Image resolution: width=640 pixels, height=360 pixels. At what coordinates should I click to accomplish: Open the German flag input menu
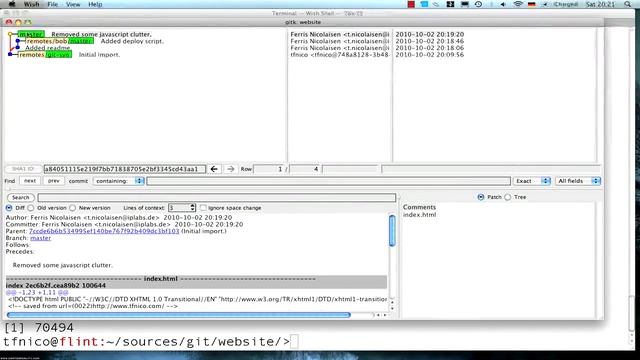tap(531, 4)
